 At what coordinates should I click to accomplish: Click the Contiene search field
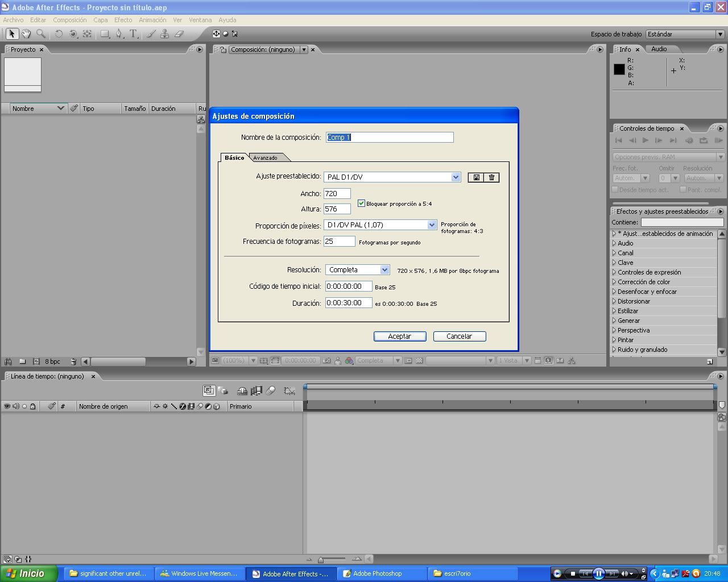tap(682, 222)
